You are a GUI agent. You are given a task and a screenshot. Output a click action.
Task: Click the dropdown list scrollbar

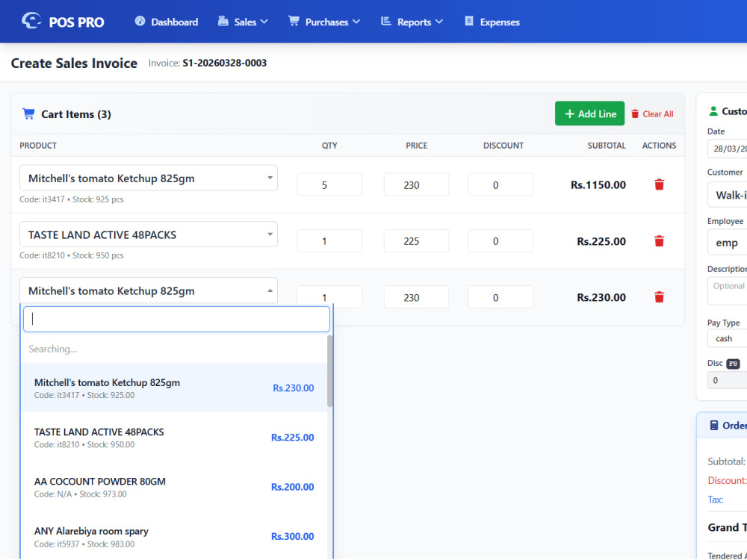[329, 371]
